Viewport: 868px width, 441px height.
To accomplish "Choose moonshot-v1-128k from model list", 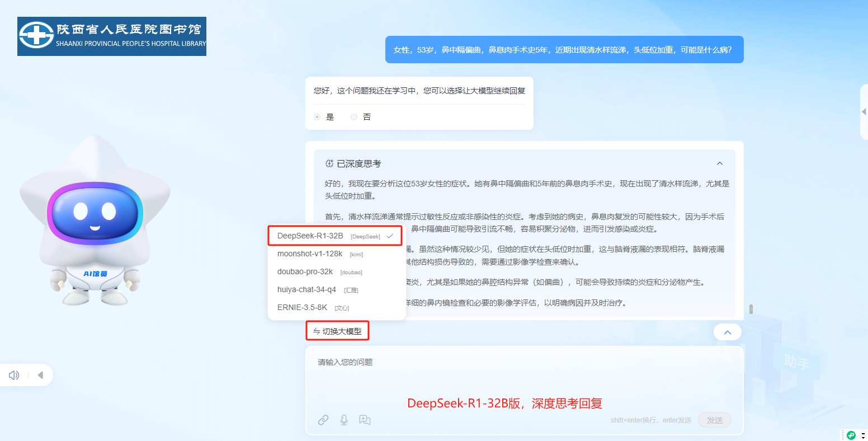I will point(310,254).
